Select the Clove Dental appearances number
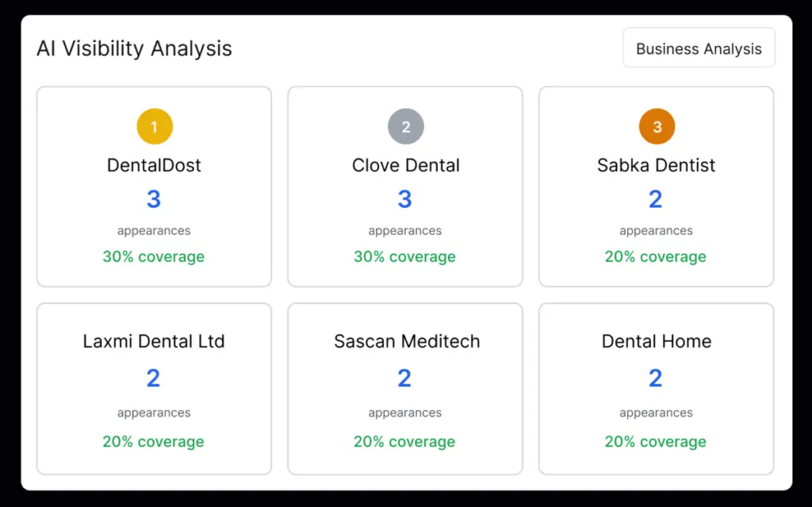The image size is (812, 507). 405,198
